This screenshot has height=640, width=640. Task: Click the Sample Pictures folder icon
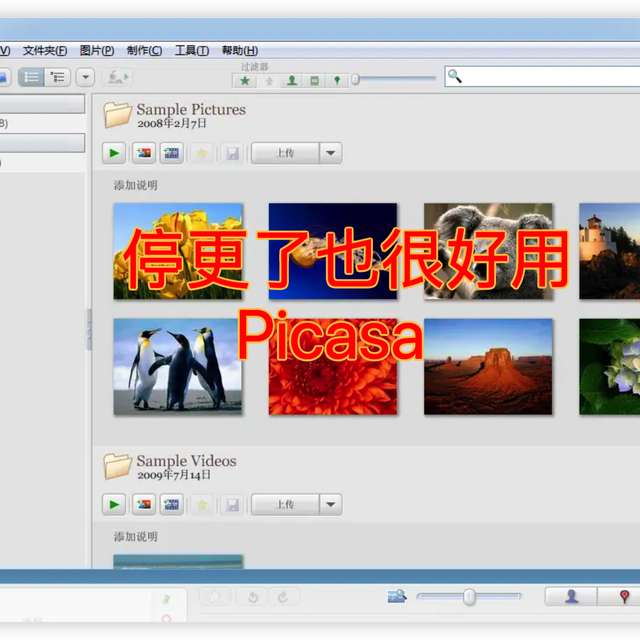click(x=117, y=115)
